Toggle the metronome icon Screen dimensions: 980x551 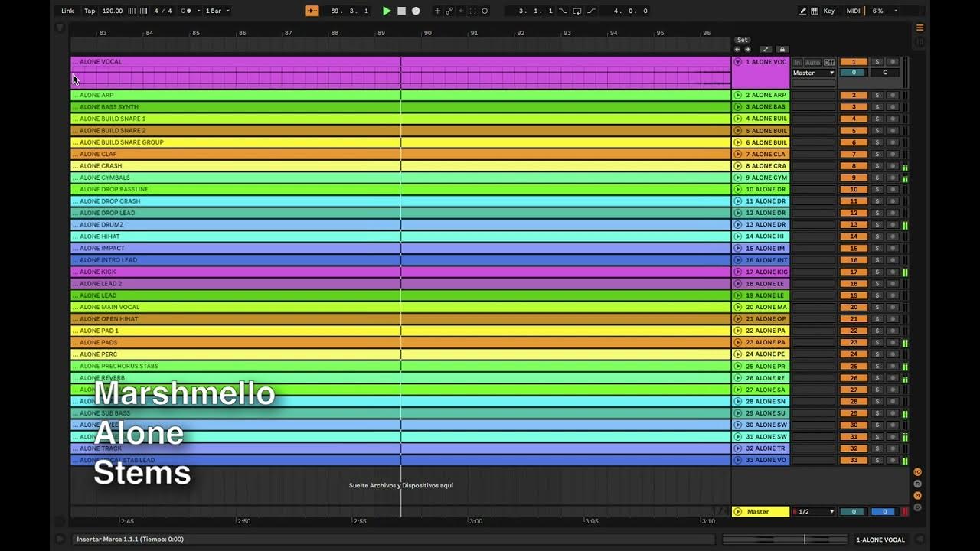186,11
